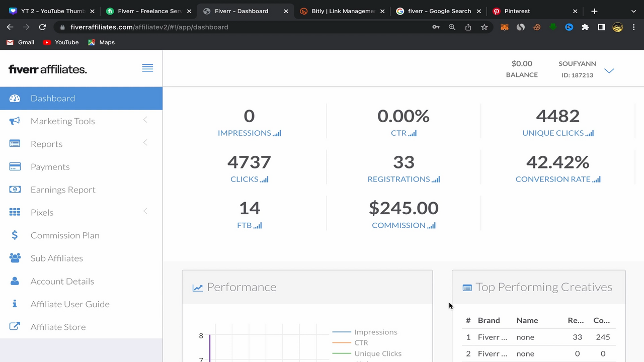This screenshot has width=644, height=362.
Task: Click the CONVERSION RATE stat link
Action: point(558,179)
